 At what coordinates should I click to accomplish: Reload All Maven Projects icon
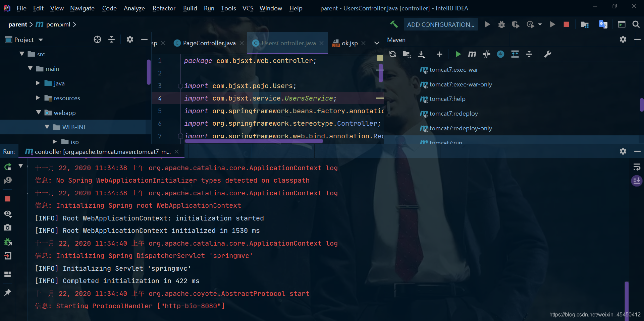tap(392, 54)
